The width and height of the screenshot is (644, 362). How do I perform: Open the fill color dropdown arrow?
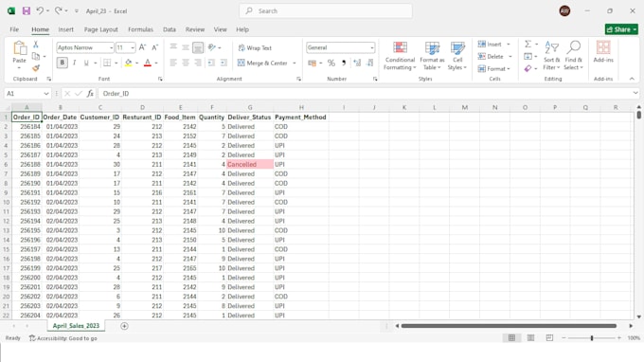(x=136, y=63)
